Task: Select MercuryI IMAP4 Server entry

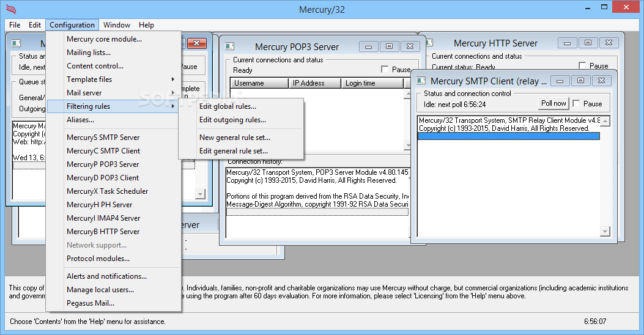Action: click(x=113, y=218)
